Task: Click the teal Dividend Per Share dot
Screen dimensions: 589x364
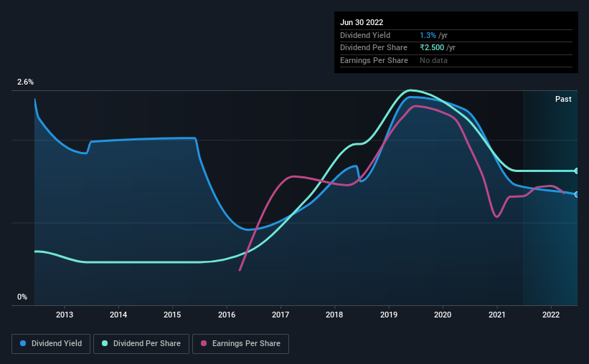Action: (105, 343)
